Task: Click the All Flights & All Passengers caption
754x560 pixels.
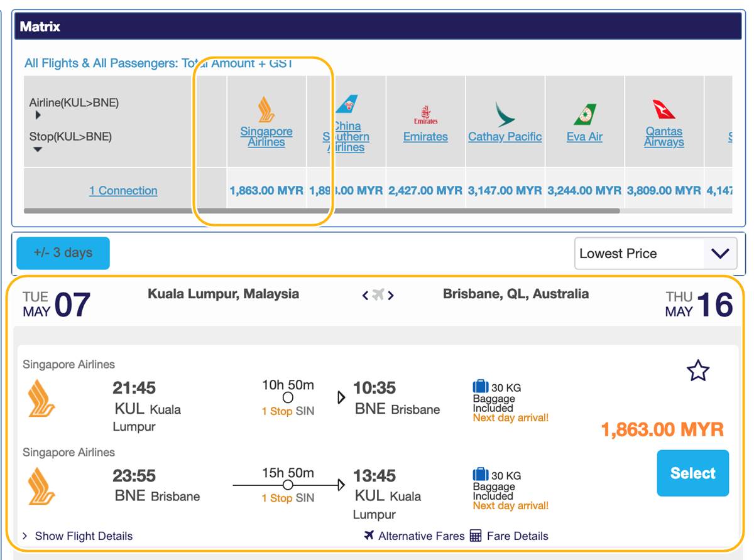Action: coord(158,63)
